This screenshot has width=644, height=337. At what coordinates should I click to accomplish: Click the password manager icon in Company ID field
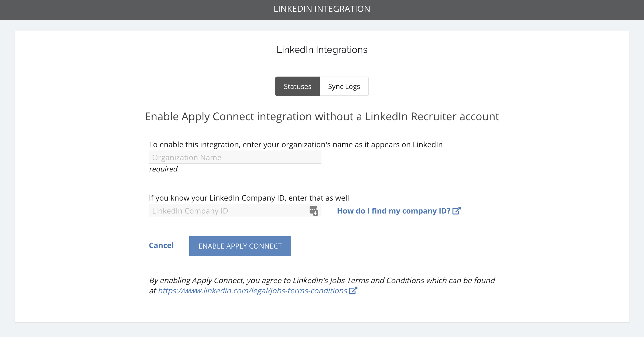coord(314,211)
